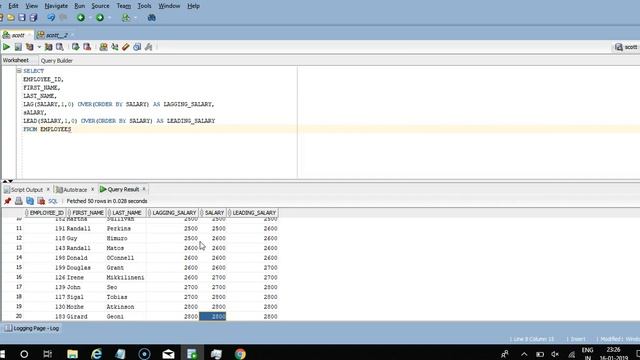Click the Open folder icon in main toolbar
Viewport: 640px width, 360px height.
coord(11,18)
